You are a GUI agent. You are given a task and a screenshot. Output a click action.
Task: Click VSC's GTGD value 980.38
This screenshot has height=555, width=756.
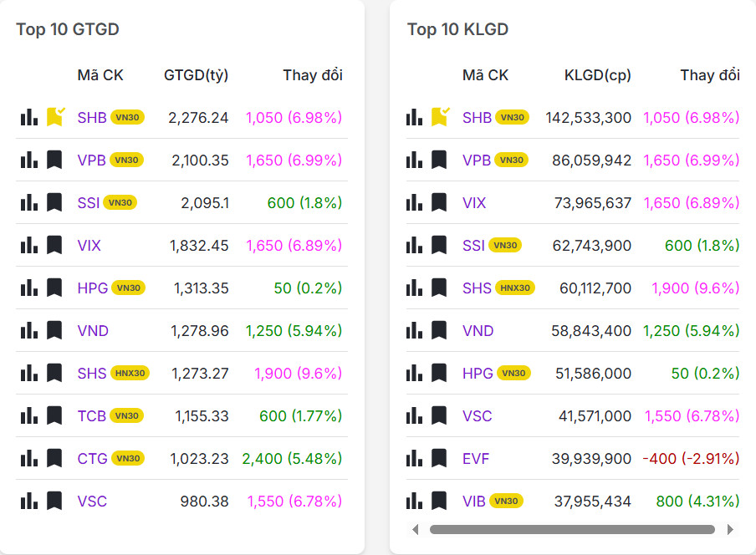coord(204,501)
